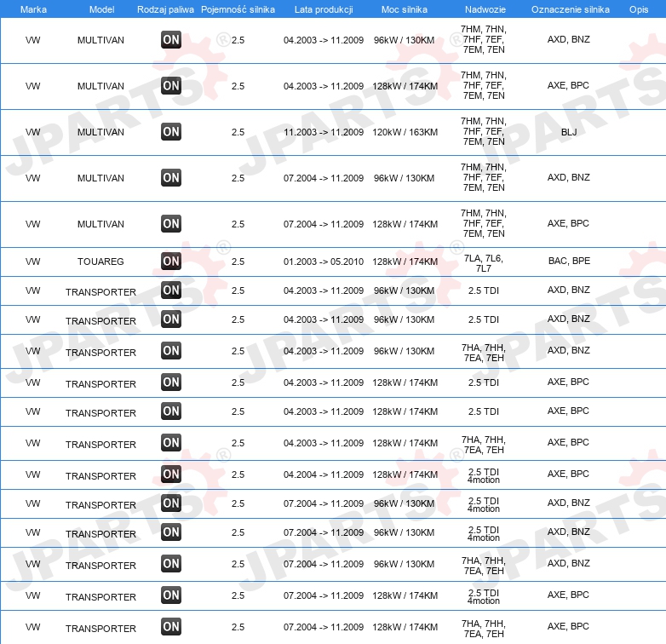
Task: Click AXD, BNZ in Multivan 04.2003 row
Action: pos(569,39)
